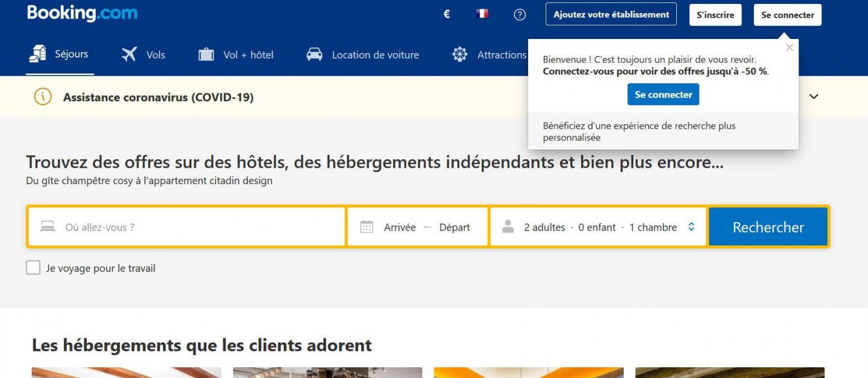Select the Séjours tab
Screen dimensions: 868x378
pyautogui.click(x=59, y=55)
